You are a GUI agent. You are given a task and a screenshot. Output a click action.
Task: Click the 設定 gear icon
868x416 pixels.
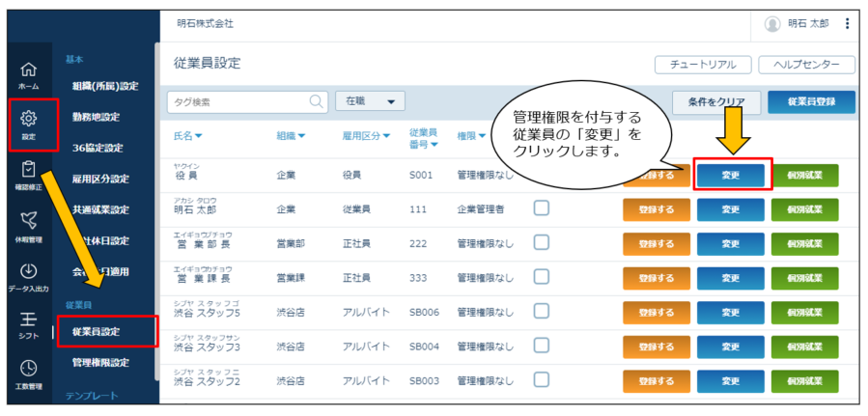tap(29, 119)
